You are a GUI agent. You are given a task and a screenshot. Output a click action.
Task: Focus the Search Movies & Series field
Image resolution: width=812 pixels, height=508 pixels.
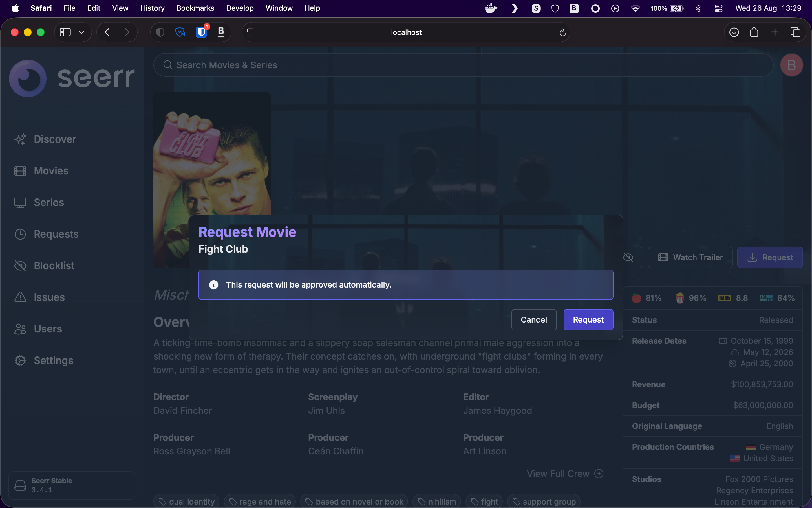(463, 65)
